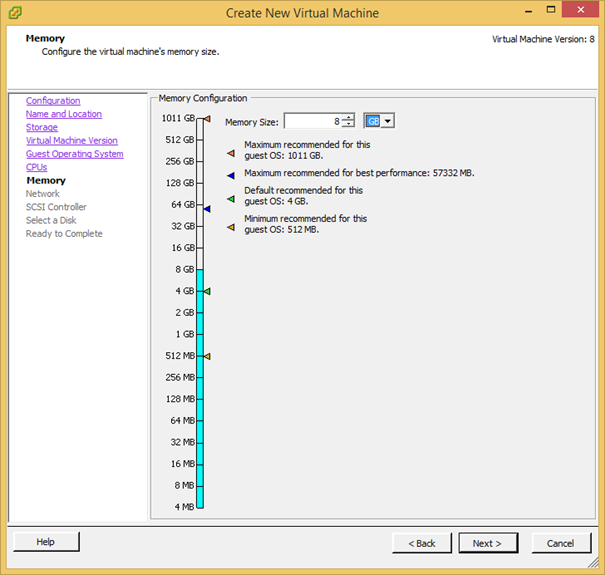
Task: Go to the Name and Location step
Action: 64,114
